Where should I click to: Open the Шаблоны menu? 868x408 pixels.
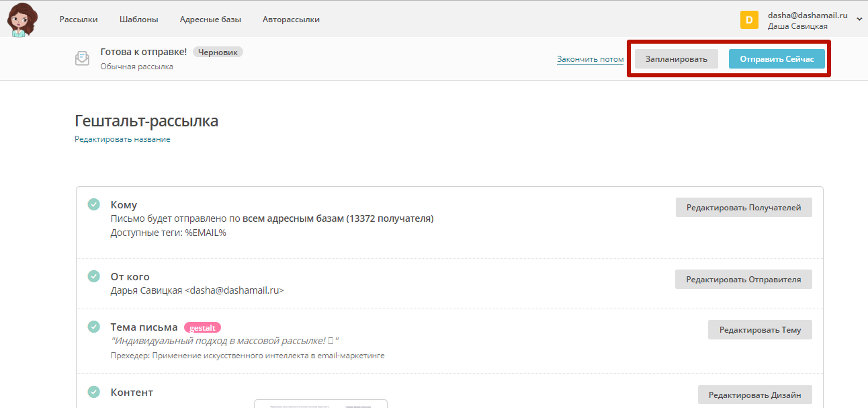click(x=138, y=19)
